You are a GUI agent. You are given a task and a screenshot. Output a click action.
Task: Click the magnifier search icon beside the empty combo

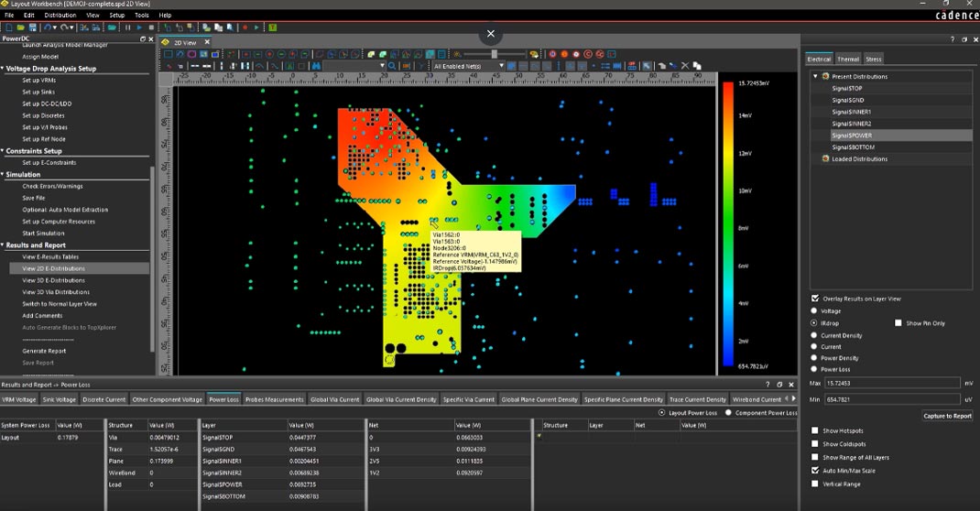[x=392, y=66]
